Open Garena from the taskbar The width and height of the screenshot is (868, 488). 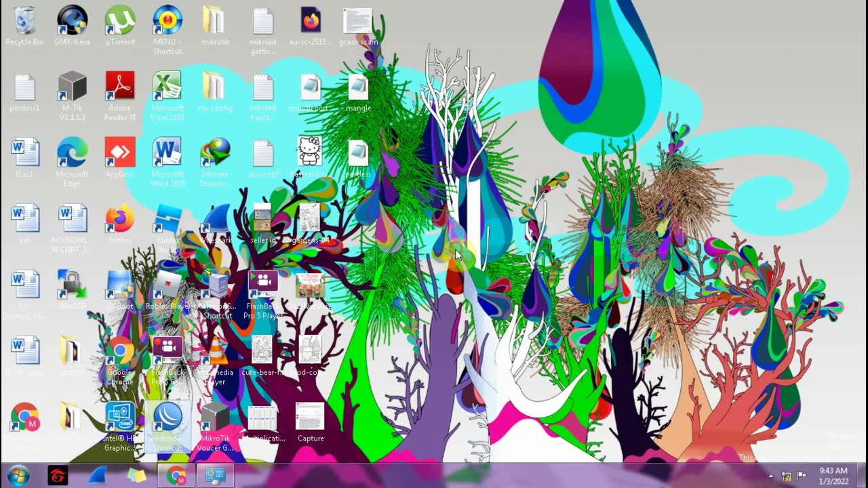(x=58, y=475)
